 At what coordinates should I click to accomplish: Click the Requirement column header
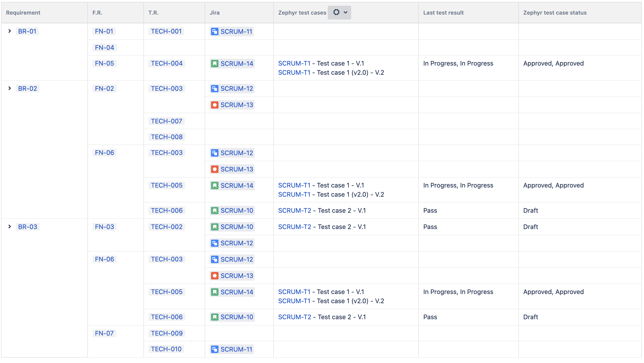23,13
